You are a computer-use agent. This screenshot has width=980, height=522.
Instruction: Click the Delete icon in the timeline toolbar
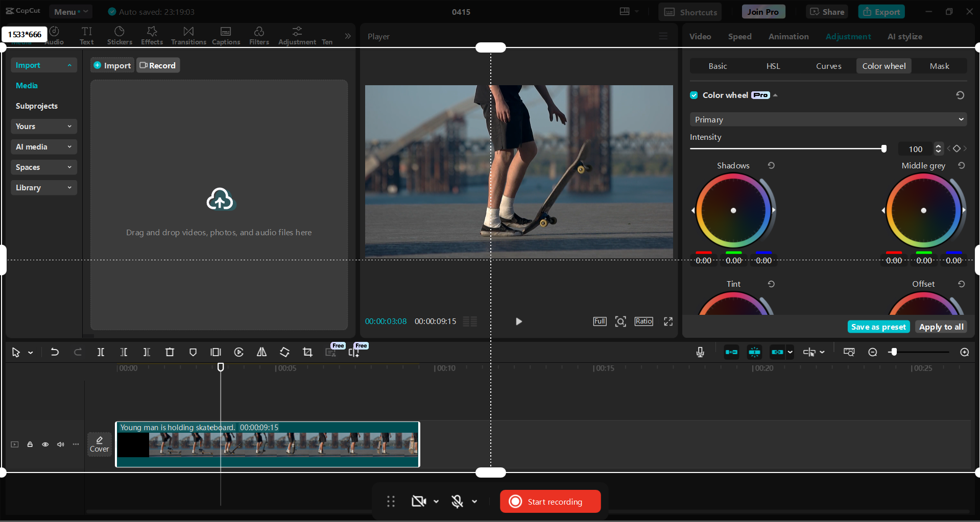coord(170,352)
